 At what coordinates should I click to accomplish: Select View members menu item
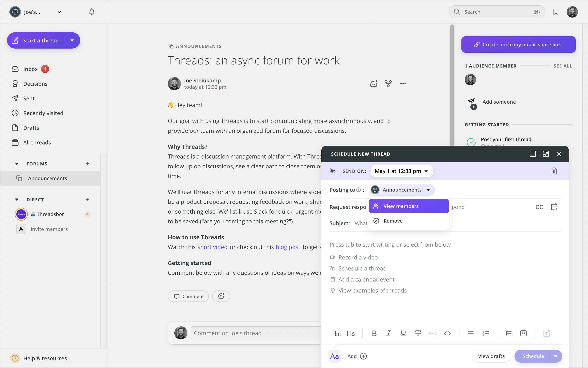pyautogui.click(x=409, y=206)
